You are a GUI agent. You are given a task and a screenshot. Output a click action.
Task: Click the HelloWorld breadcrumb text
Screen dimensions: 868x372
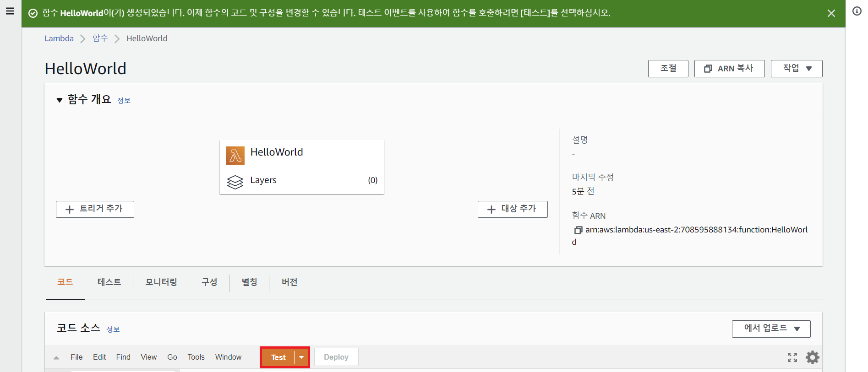tap(147, 38)
